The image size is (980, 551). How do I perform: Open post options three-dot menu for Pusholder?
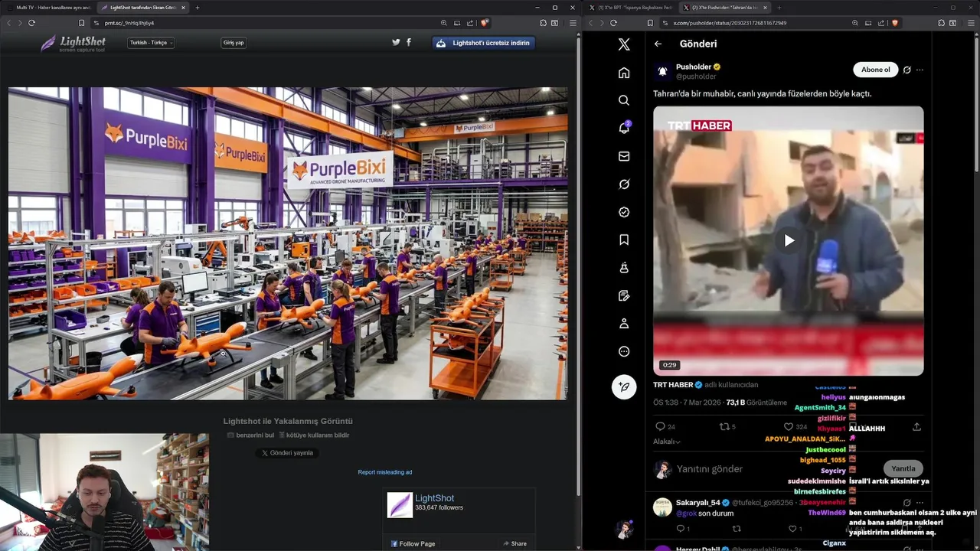[920, 70]
